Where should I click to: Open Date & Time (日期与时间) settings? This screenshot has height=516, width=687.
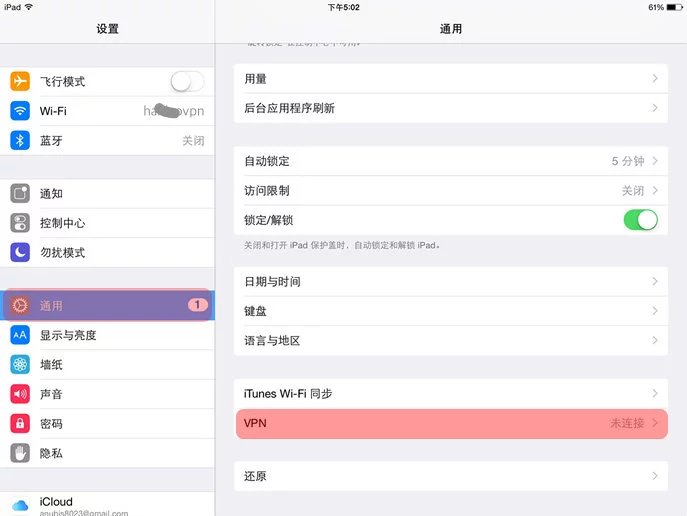450,282
